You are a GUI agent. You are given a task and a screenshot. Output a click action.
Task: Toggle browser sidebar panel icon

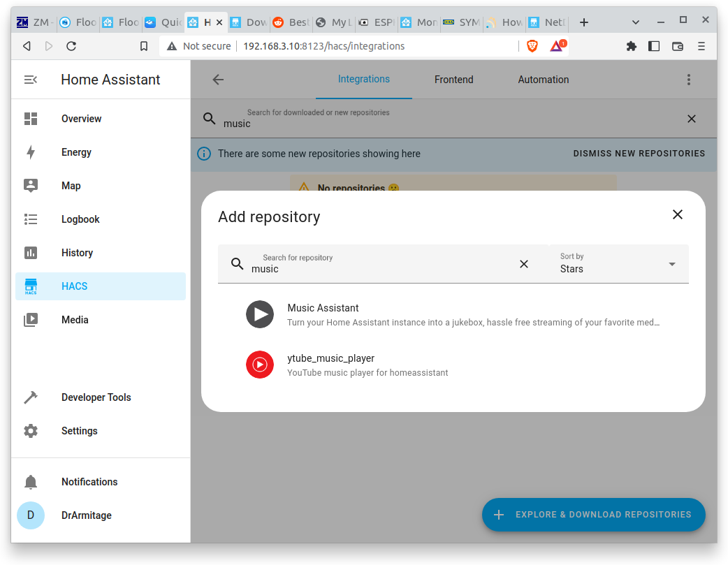[654, 46]
